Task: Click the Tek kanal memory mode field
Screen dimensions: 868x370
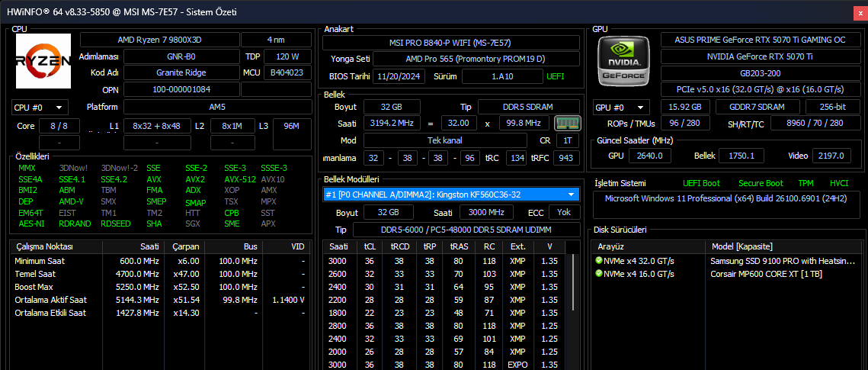Action: coord(444,140)
